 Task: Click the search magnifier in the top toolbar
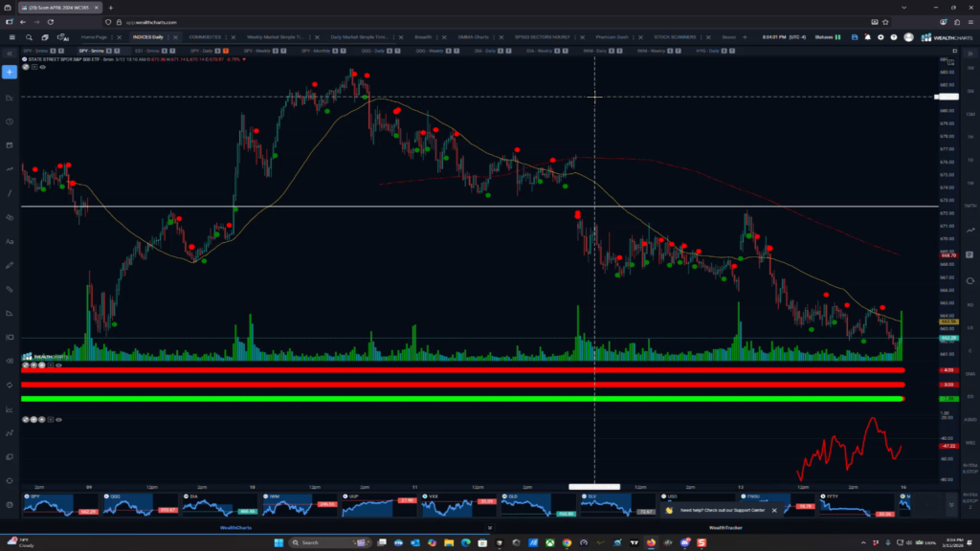[x=28, y=37]
